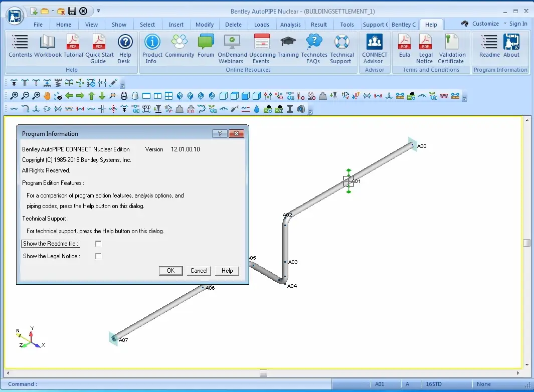Open the Training resource
This screenshot has height=392, width=534.
click(x=288, y=46)
